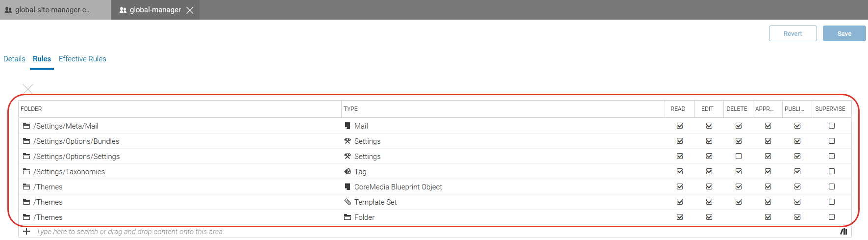Disable Edit for Themes Template Set

pyautogui.click(x=709, y=202)
